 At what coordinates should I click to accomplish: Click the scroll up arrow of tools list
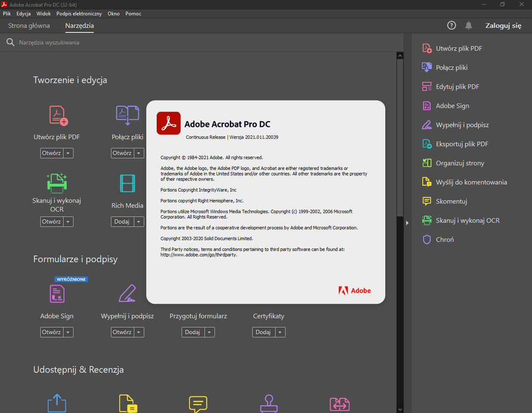[x=400, y=56]
